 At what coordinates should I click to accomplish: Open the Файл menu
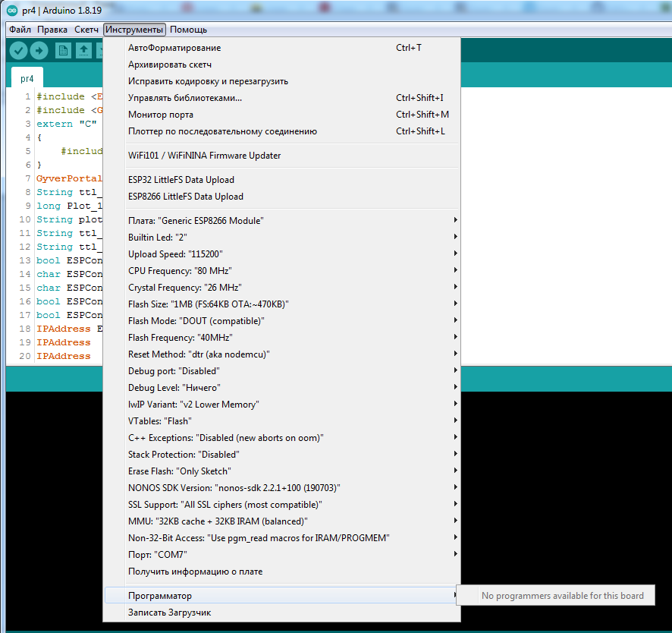[20, 30]
